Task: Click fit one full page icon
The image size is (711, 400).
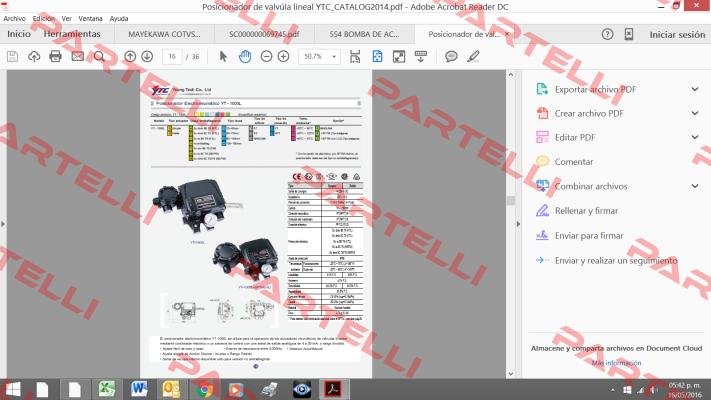Action: point(377,57)
